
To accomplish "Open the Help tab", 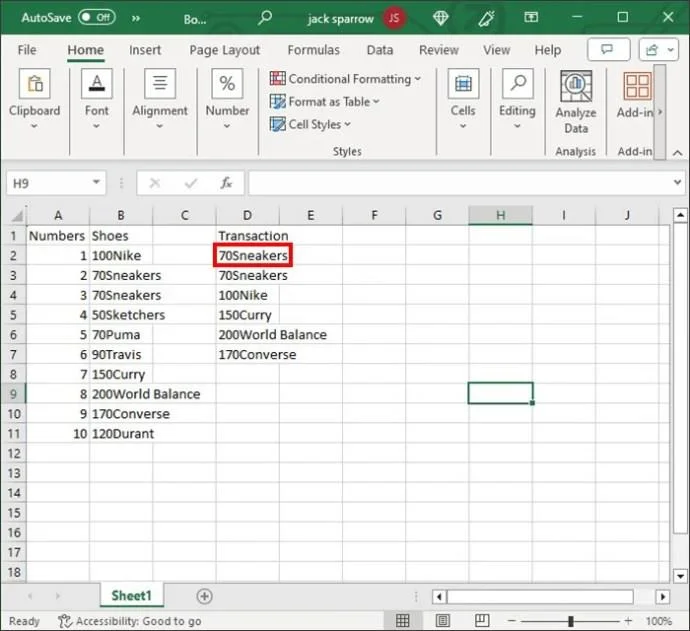I will (548, 50).
